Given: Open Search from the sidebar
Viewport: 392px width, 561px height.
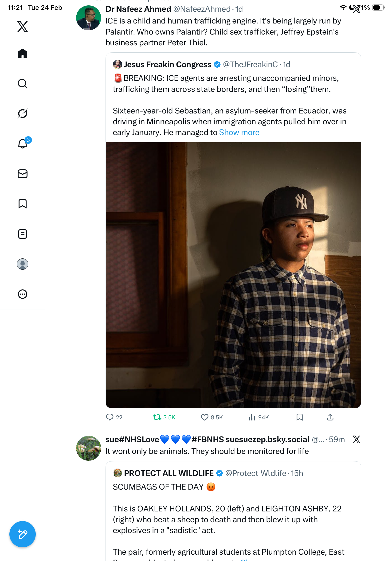Looking at the screenshot, I should (23, 84).
